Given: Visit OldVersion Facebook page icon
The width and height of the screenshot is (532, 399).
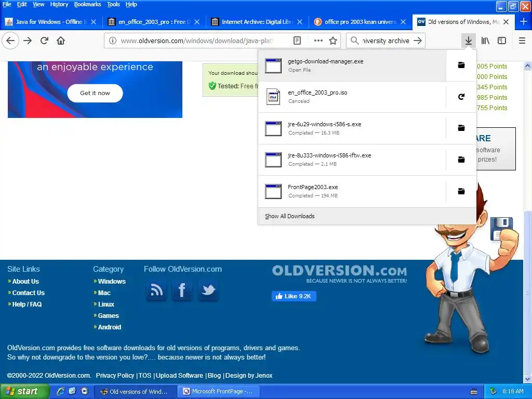Looking at the screenshot, I should pos(182,290).
